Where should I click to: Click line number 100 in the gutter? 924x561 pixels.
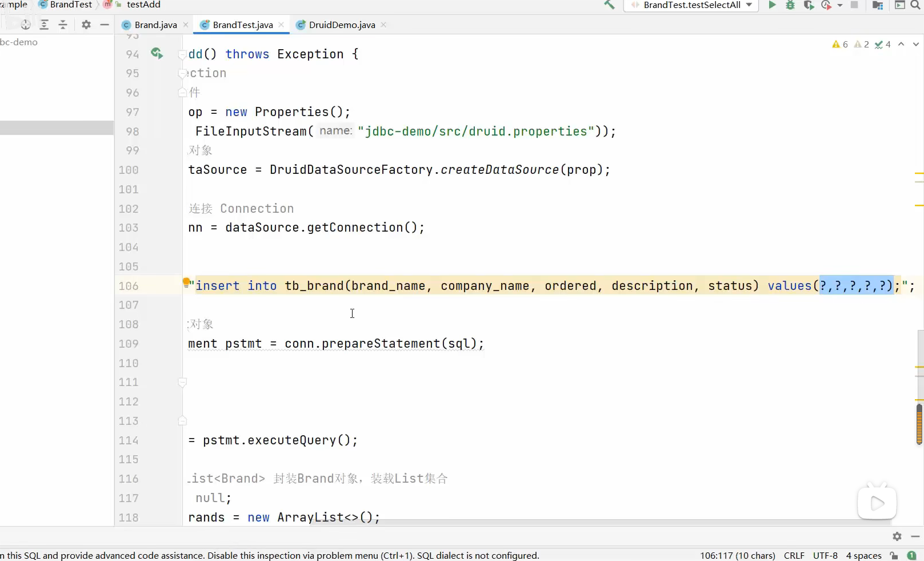129,170
